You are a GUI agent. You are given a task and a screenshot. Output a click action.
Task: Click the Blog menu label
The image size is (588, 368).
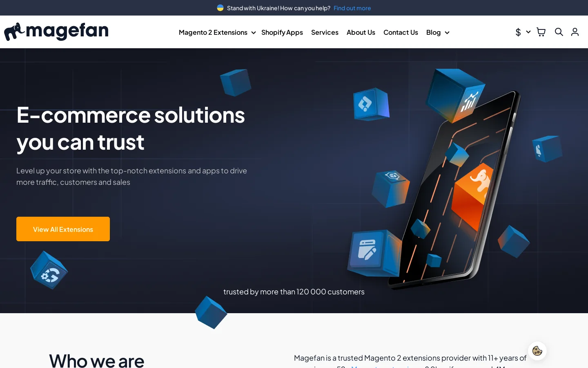[433, 32]
